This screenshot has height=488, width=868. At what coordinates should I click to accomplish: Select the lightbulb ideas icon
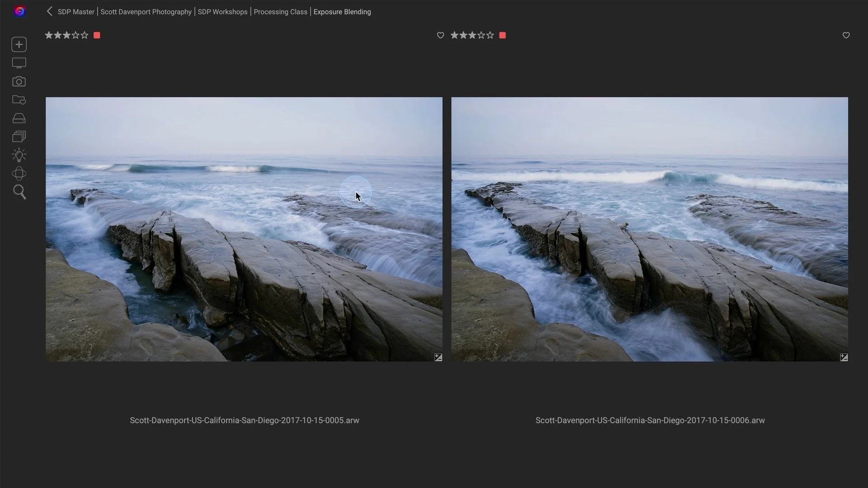click(19, 155)
